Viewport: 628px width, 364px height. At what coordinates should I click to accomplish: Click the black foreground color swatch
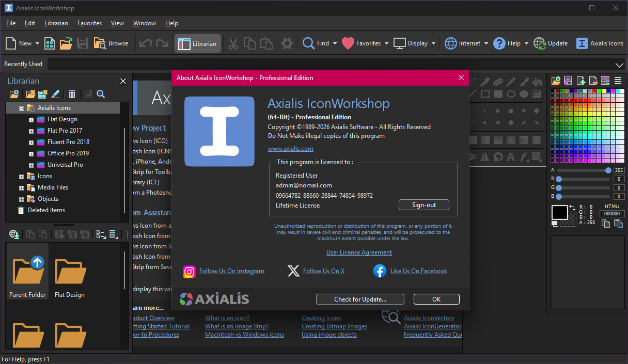(x=559, y=212)
